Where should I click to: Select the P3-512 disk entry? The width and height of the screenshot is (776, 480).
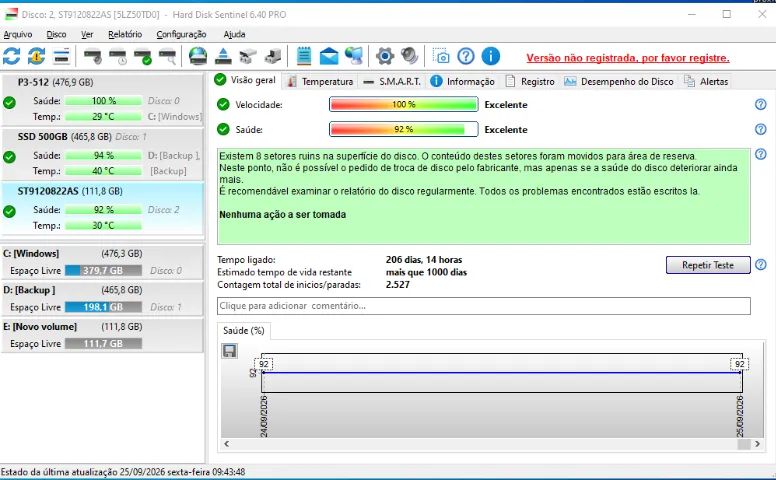[102, 99]
